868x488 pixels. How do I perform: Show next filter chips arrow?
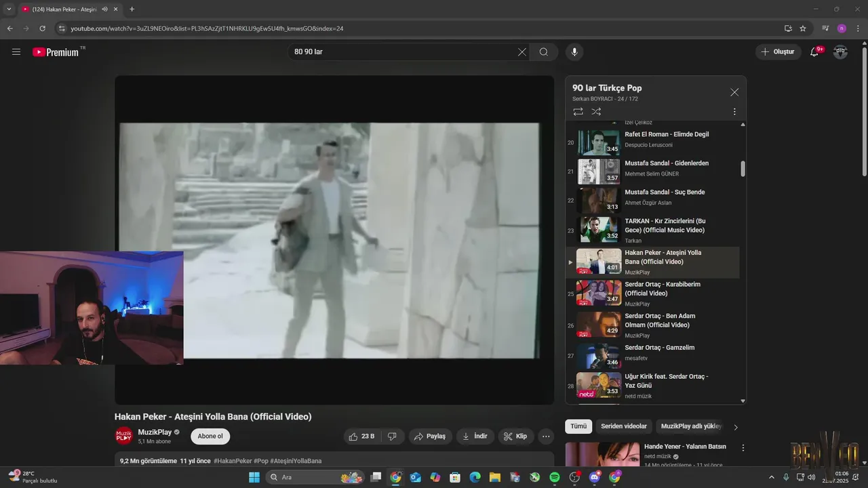[736, 427]
